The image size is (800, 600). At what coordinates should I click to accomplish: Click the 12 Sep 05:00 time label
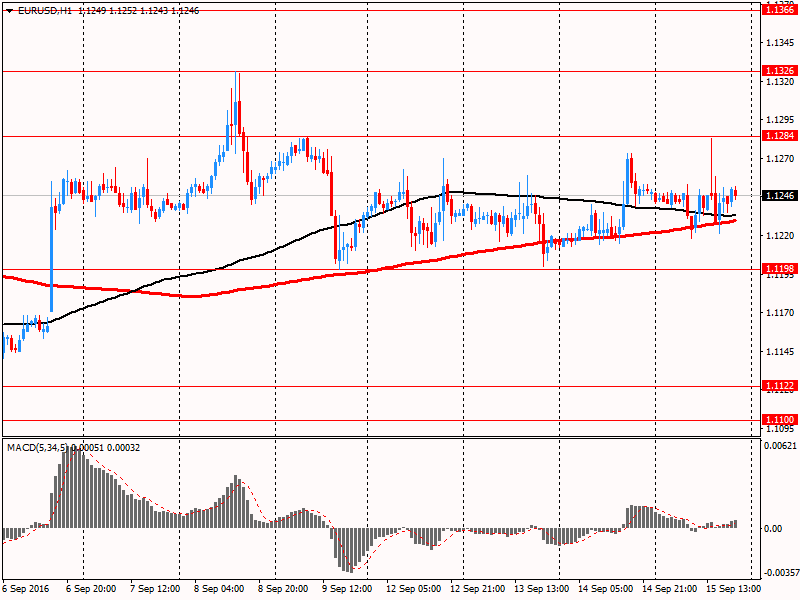click(x=413, y=589)
